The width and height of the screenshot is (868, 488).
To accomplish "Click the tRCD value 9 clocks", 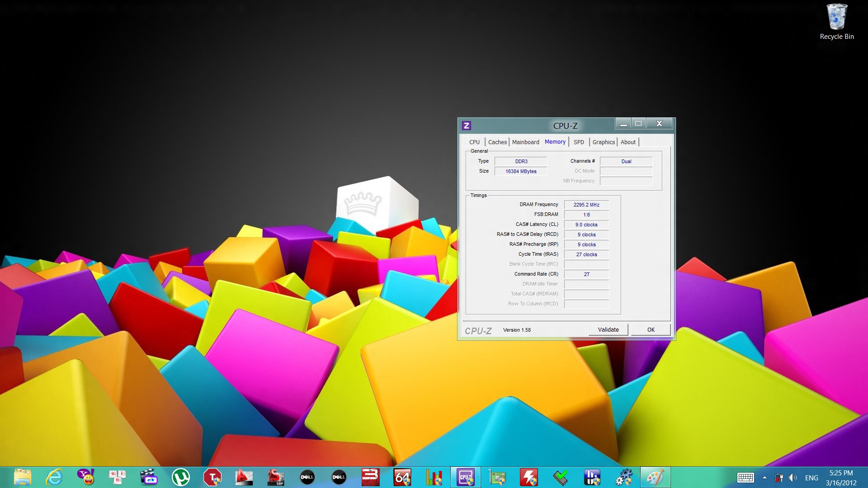I will 586,235.
